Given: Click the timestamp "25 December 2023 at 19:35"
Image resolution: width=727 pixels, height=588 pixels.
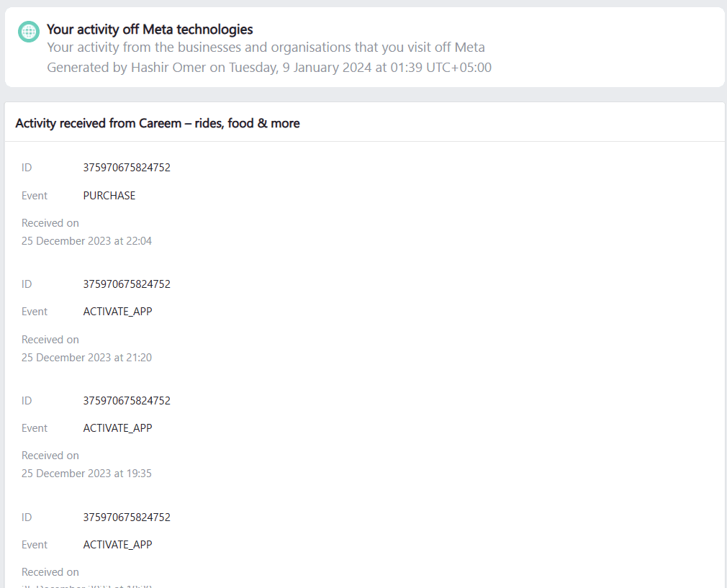Looking at the screenshot, I should click(86, 474).
